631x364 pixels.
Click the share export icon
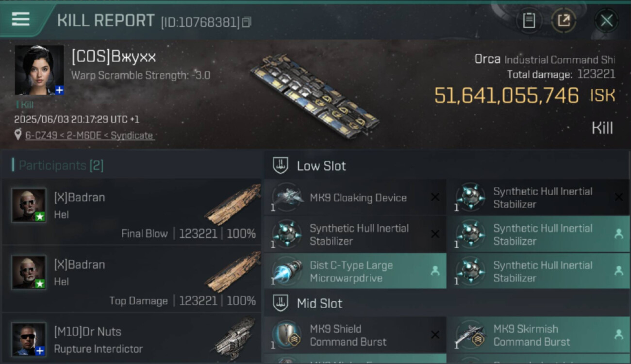564,20
